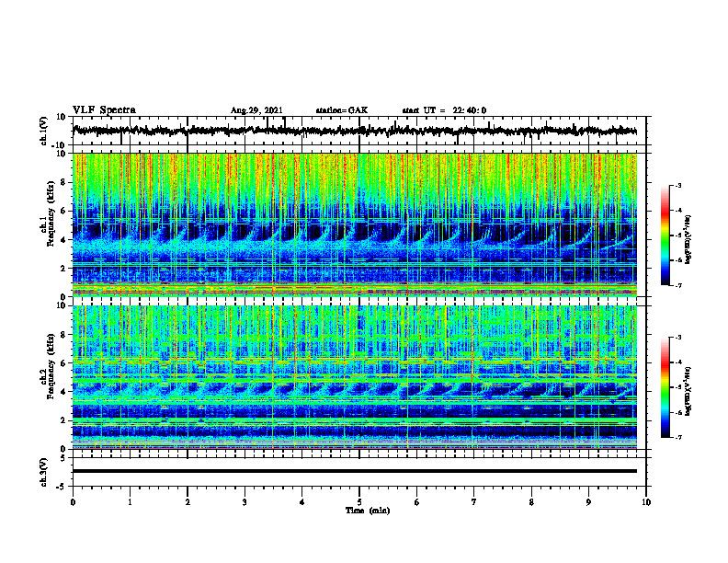This screenshot has height=563, width=728.
Task: Click the "0" tick on the time axis
Action: pos(73,502)
